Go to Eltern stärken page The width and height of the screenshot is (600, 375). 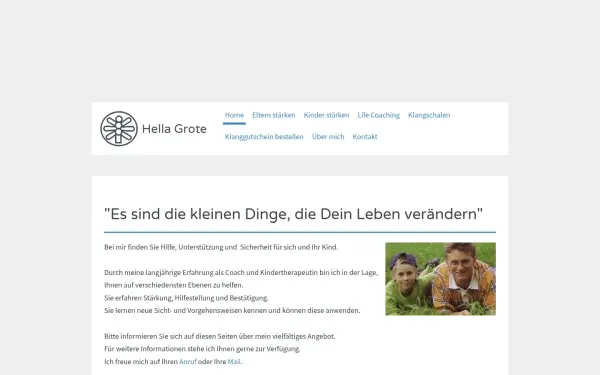tap(274, 115)
